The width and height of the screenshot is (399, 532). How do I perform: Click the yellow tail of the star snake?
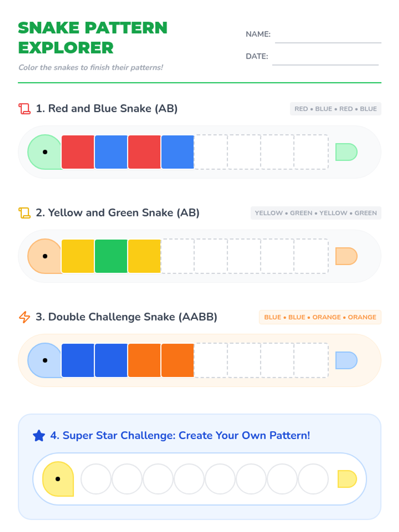pos(346,479)
